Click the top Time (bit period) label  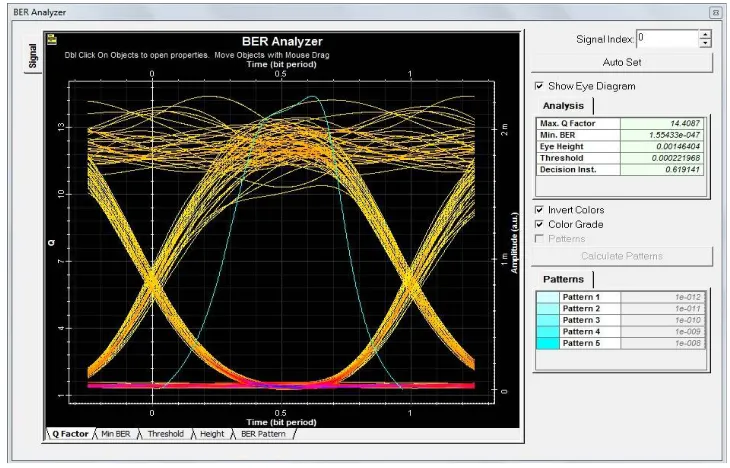(281, 64)
